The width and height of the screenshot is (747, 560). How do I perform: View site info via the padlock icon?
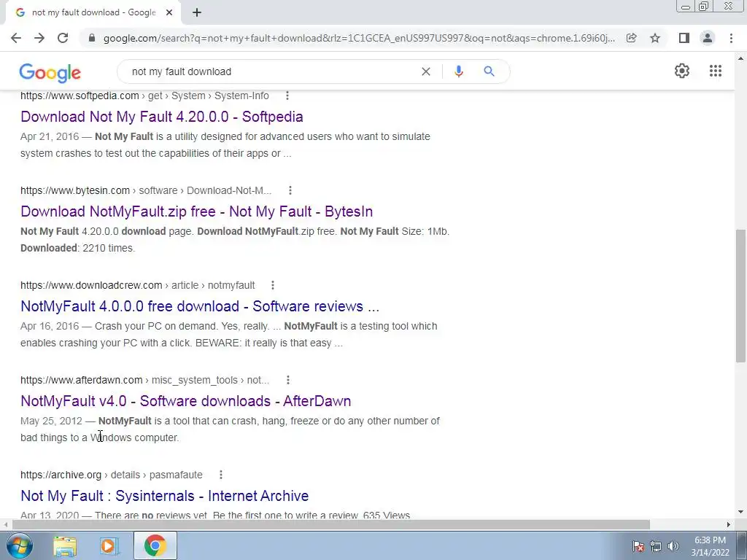[x=92, y=38]
